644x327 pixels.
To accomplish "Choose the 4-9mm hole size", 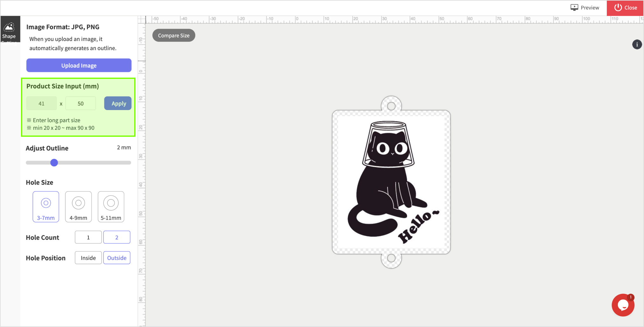I will [78, 206].
